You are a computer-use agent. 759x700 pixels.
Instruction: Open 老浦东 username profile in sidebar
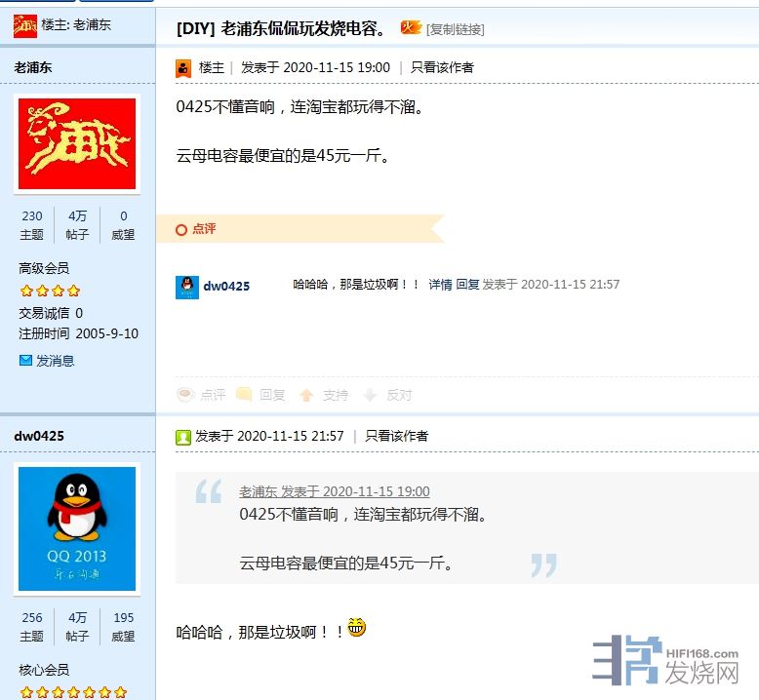pyautogui.click(x=33, y=67)
